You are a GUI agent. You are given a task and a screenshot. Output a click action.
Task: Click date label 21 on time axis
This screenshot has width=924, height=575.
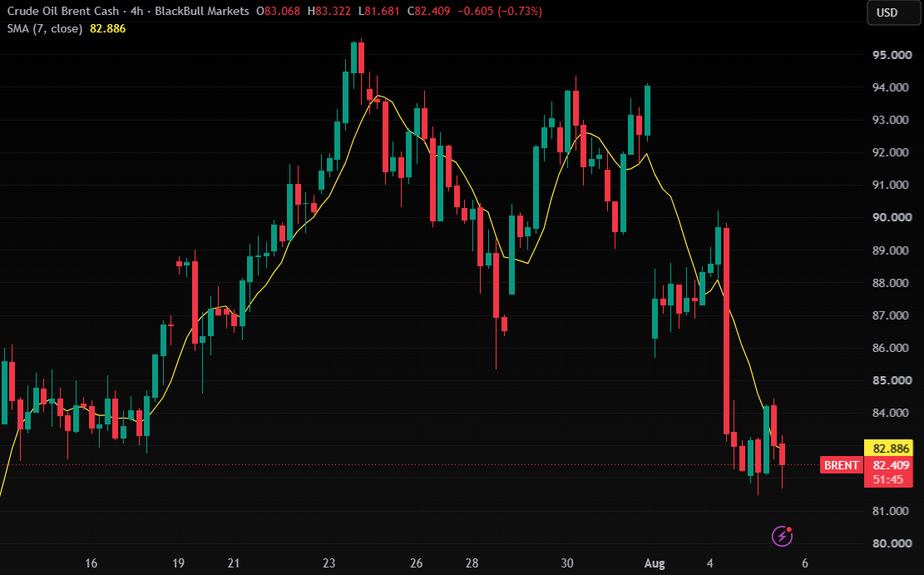point(234,563)
